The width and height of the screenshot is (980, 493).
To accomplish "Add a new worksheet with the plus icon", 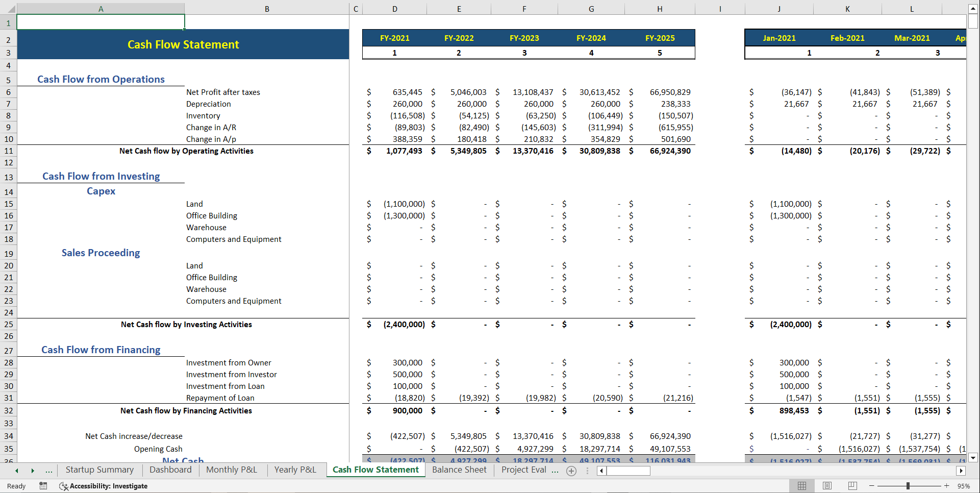I will point(571,471).
